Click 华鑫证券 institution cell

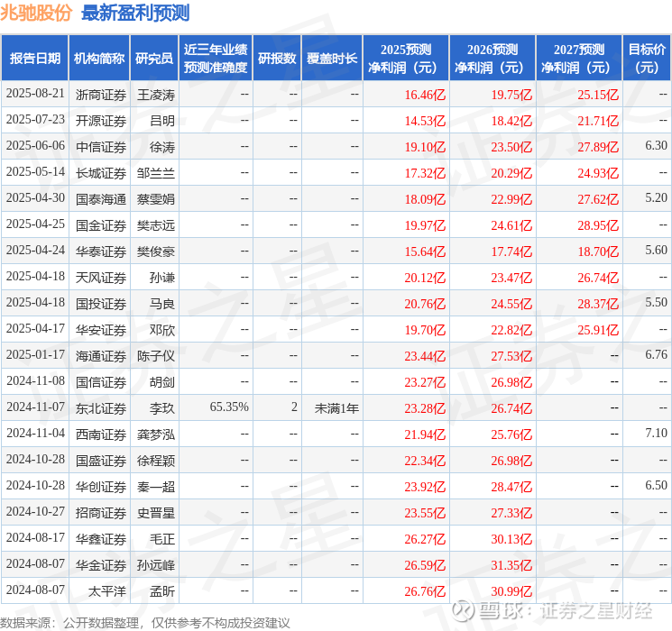pyautogui.click(x=101, y=539)
